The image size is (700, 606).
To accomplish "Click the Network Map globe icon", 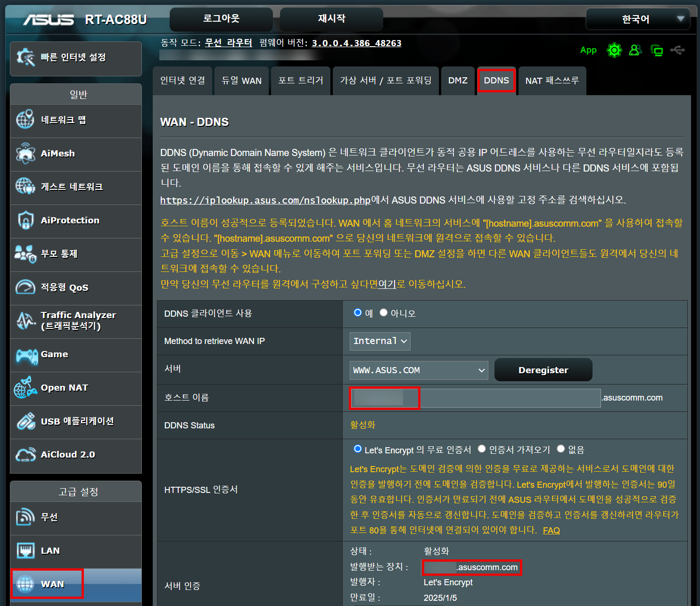I will [x=25, y=119].
